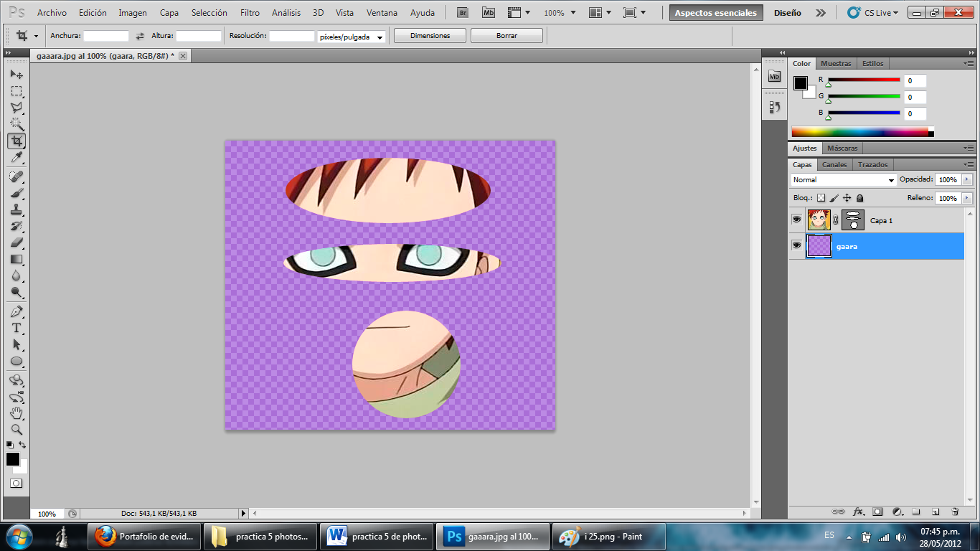Launch Adobe Bridge from top bar
980x551 pixels.
[x=463, y=12]
